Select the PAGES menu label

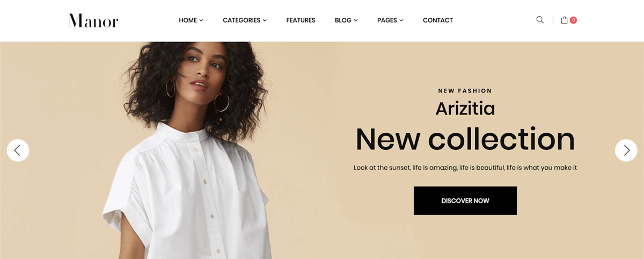pos(387,20)
